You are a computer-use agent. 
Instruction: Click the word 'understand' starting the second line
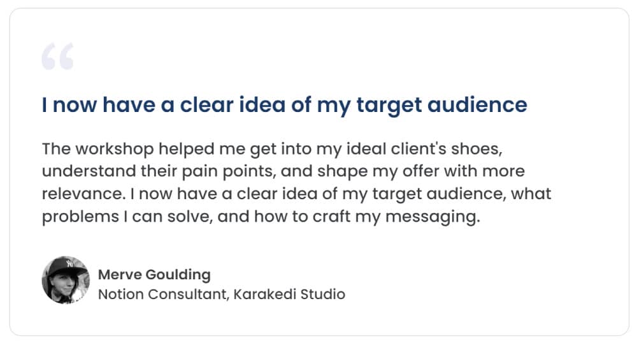[x=89, y=171]
